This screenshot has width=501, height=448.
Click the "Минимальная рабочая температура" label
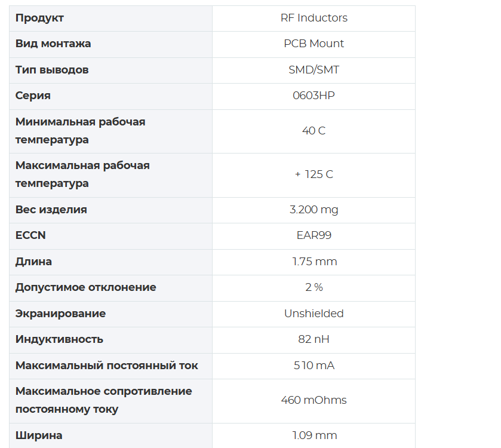tap(80, 130)
